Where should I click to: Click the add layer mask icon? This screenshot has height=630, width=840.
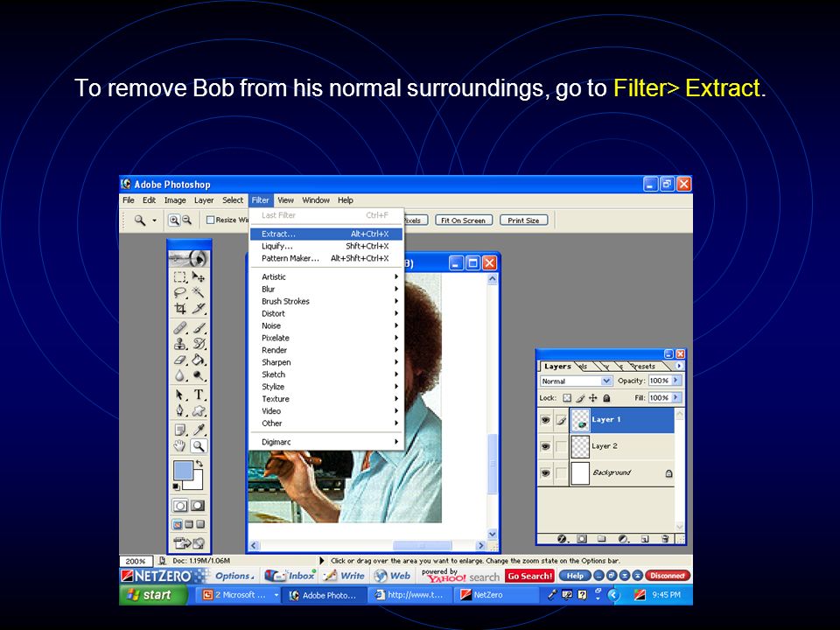(x=583, y=539)
